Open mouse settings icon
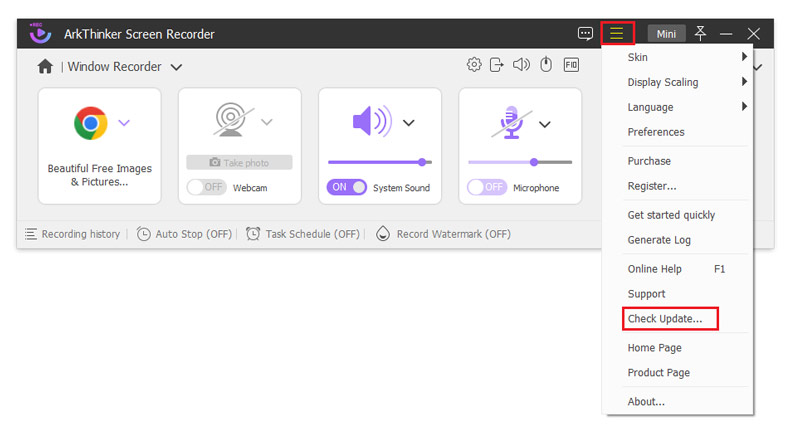Viewport: 800px width, 424px height. [x=546, y=65]
